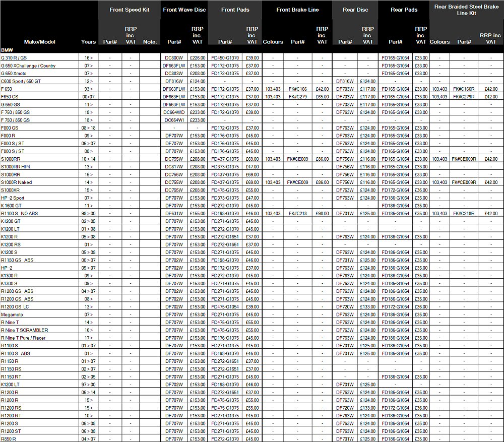This screenshot has width=504, height=442.
Task: Select rear line part FK#C279R
Action: tap(464, 97)
